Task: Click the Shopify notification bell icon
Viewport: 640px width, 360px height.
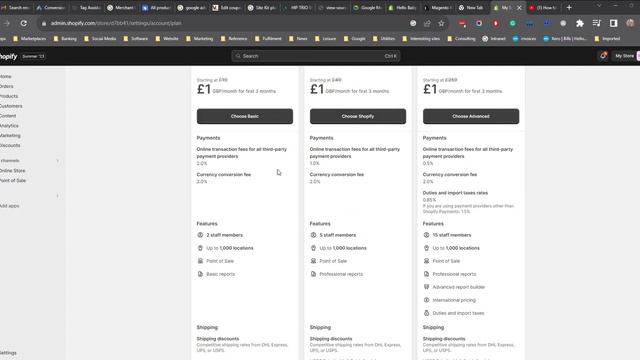Action: point(603,56)
